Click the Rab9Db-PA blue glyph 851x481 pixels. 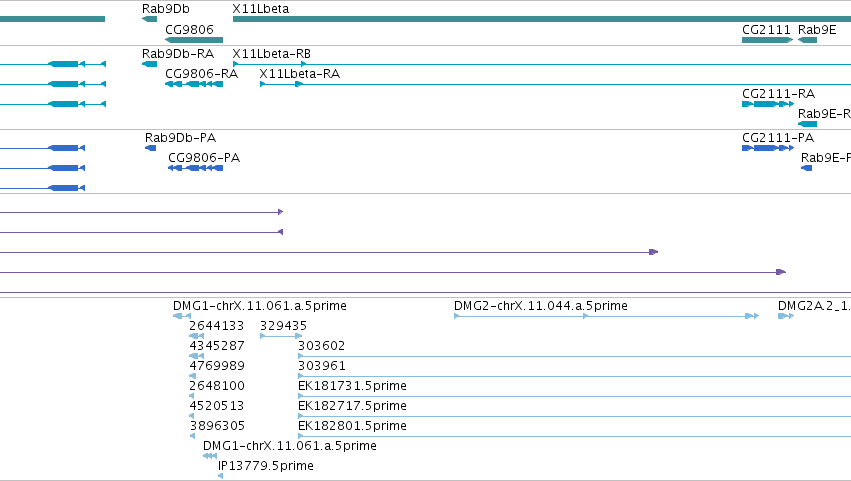[150, 148]
